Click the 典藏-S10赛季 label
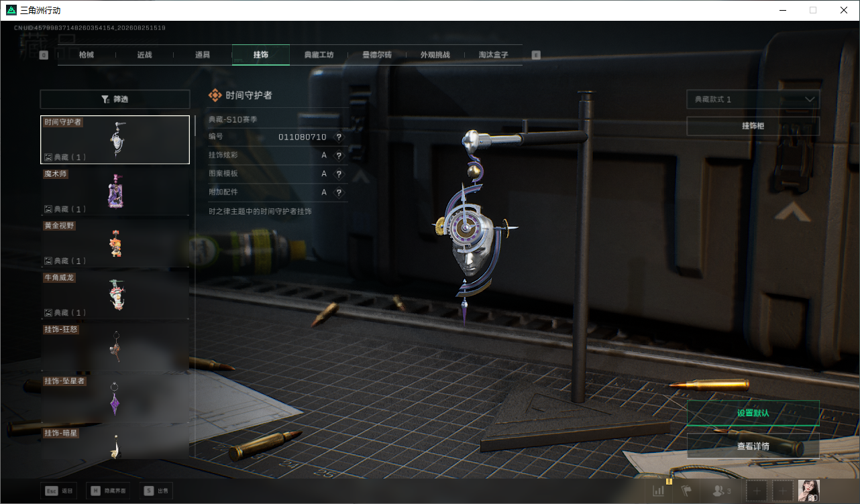 (x=233, y=119)
